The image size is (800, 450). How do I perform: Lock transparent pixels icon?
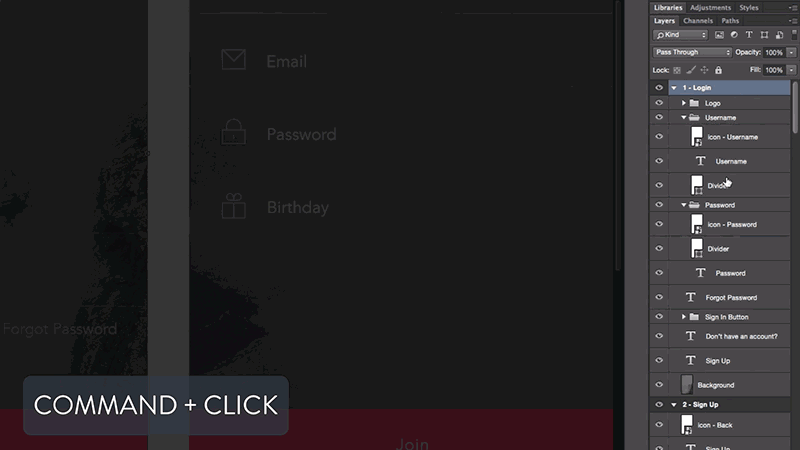677,70
